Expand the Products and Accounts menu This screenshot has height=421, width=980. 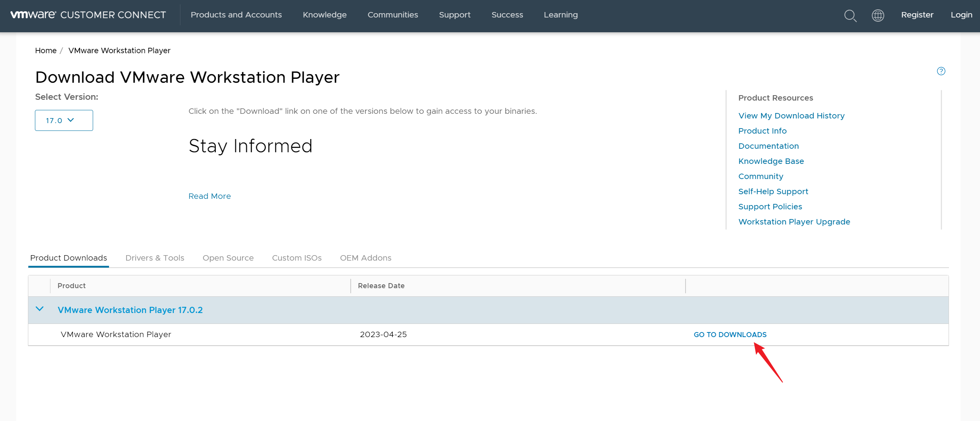[x=236, y=15]
